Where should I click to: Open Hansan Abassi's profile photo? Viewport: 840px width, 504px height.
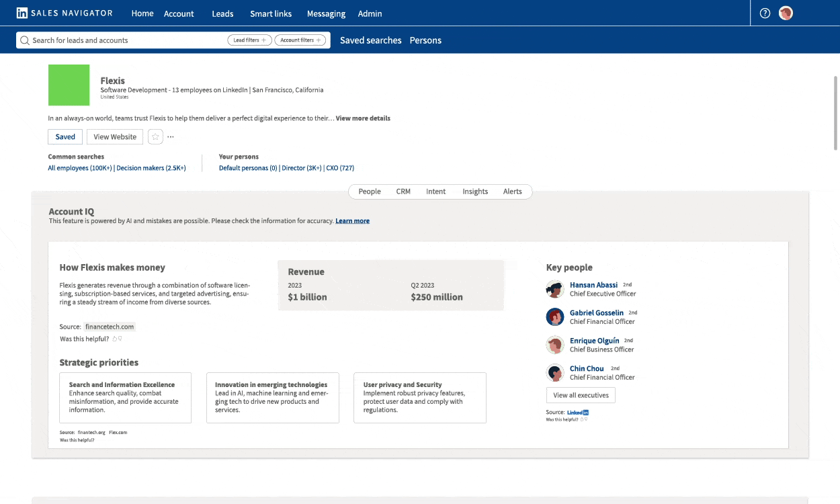pyautogui.click(x=554, y=289)
